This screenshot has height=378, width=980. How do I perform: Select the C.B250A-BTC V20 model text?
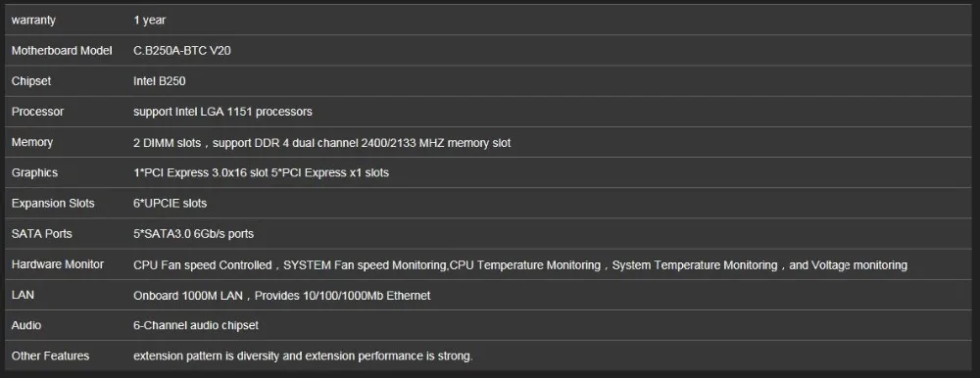pyautogui.click(x=182, y=51)
